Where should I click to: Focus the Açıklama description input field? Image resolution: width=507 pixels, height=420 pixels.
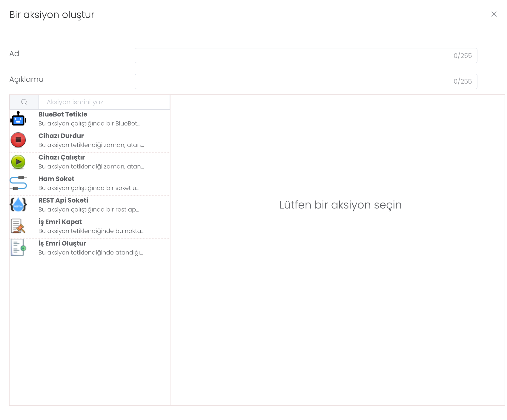293,81
